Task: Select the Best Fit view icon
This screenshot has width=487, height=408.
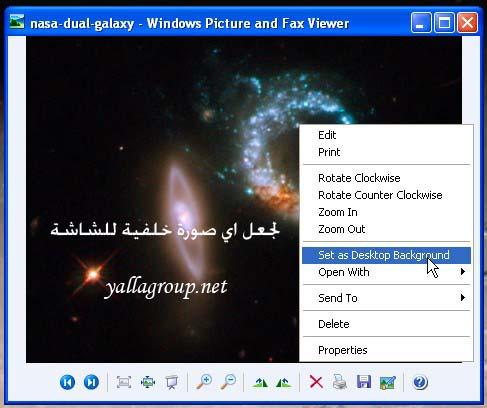Action: 124,382
